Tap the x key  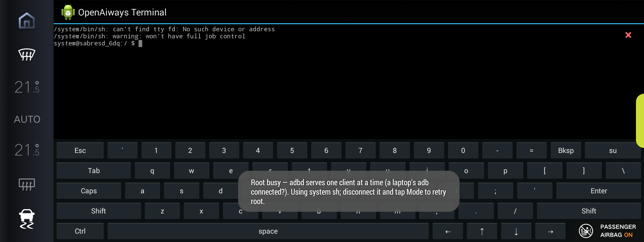(x=201, y=211)
